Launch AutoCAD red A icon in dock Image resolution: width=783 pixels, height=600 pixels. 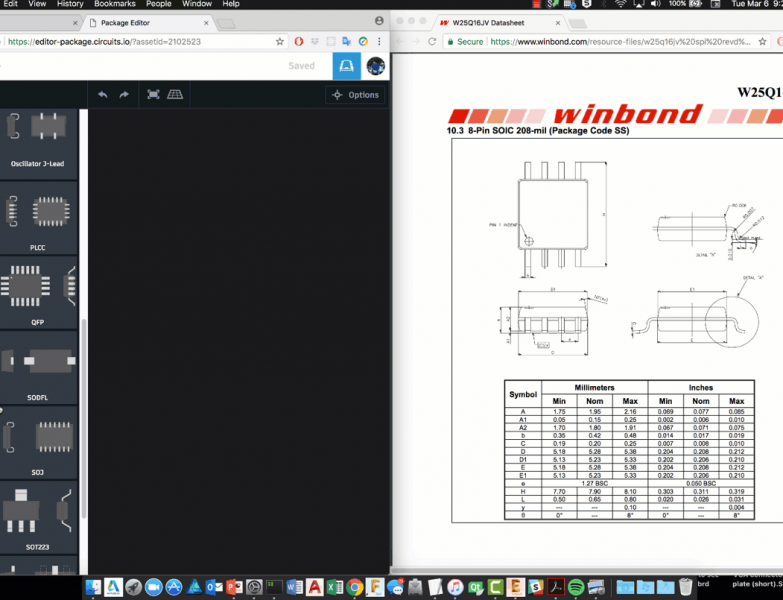tap(315, 587)
